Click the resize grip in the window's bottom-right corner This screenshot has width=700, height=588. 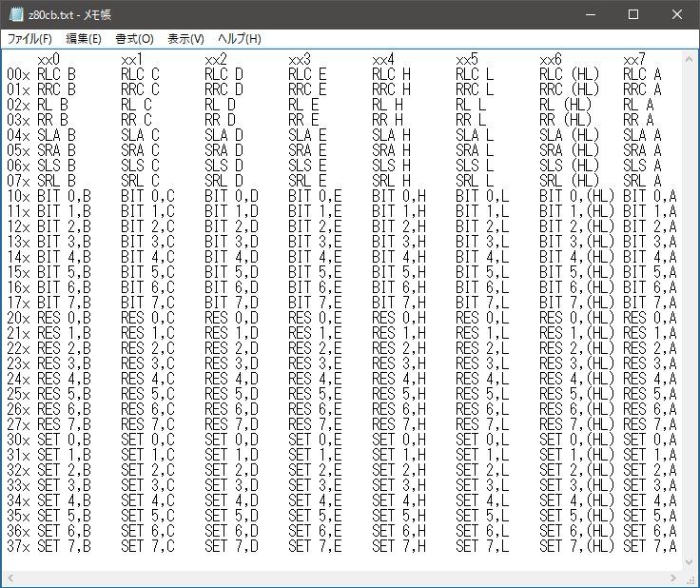[690, 579]
